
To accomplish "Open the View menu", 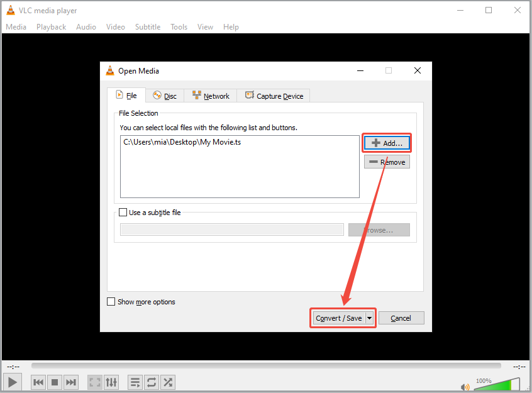I will pyautogui.click(x=205, y=27).
